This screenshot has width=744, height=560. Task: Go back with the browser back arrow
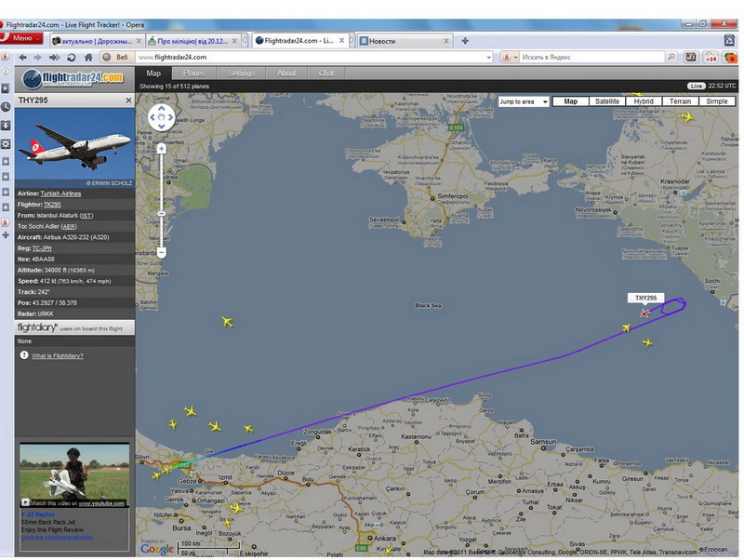[x=22, y=58]
